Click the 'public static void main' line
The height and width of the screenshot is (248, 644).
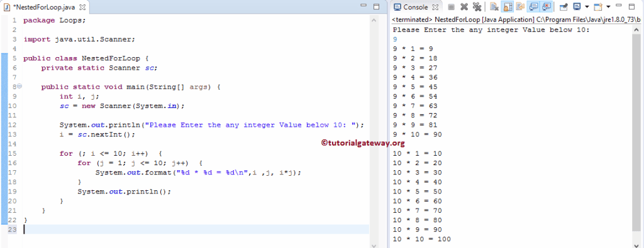pyautogui.click(x=131, y=87)
